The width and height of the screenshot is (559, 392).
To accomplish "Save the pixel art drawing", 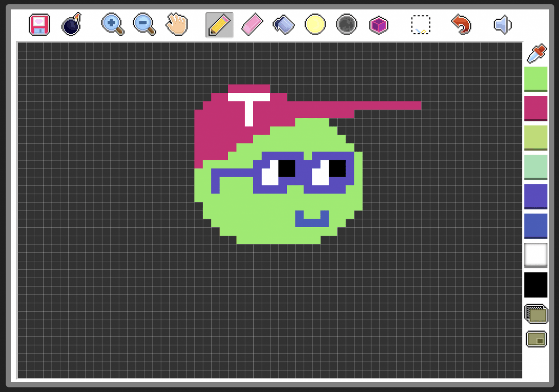I will click(x=39, y=24).
